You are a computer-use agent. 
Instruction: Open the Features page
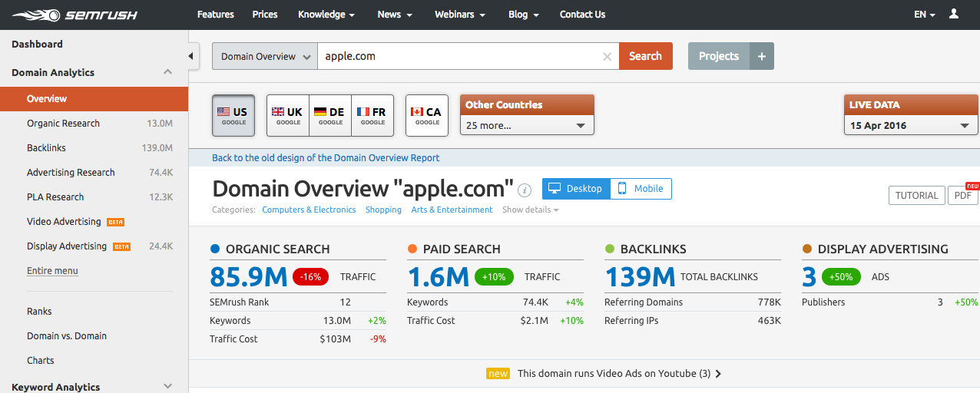point(215,15)
